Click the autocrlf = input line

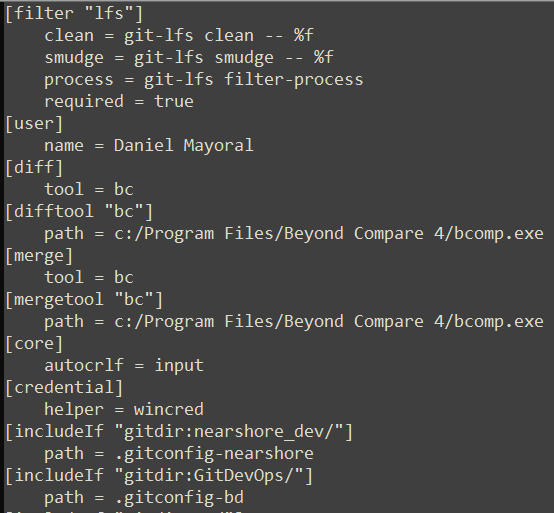124,365
